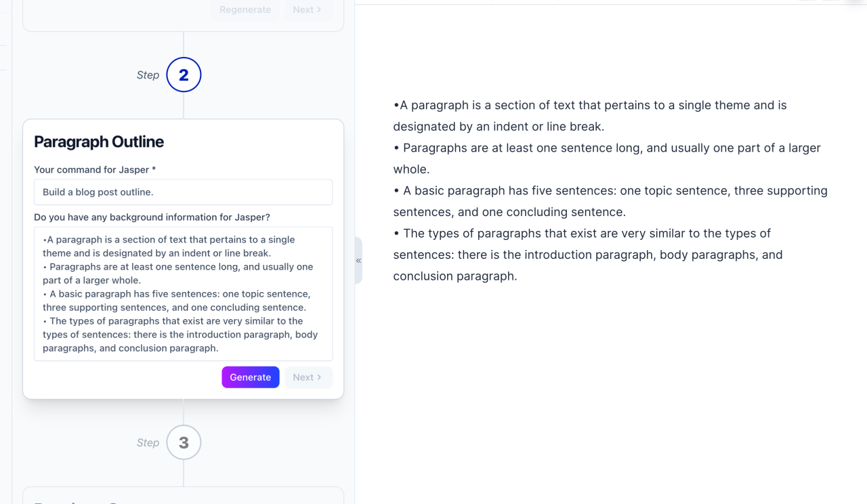The image size is (867, 504).
Task: Open Step 3 circle indicator
Action: pos(183,442)
